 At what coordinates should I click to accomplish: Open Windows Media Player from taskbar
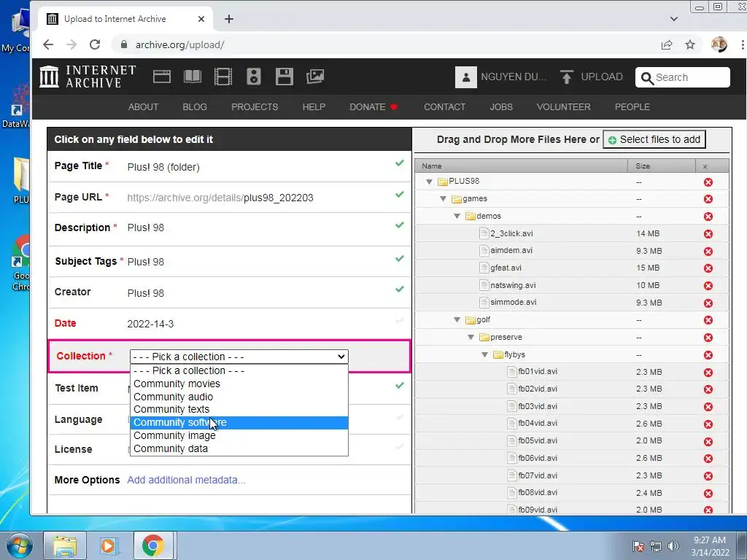108,545
